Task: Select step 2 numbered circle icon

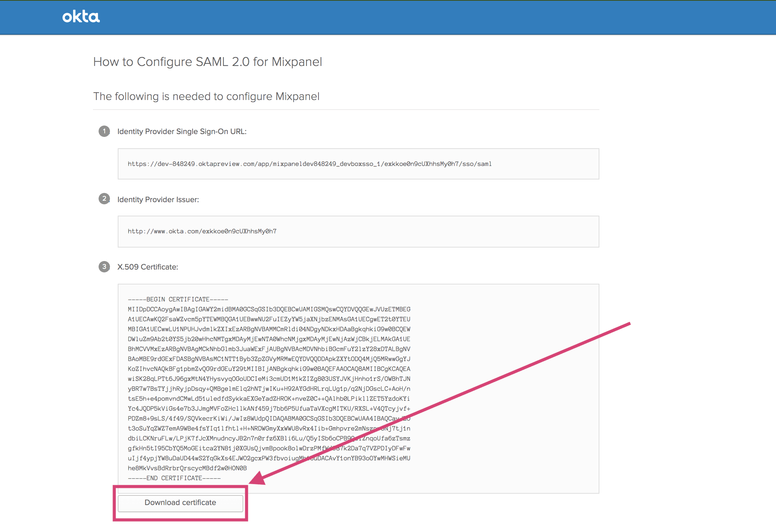Action: coord(104,199)
